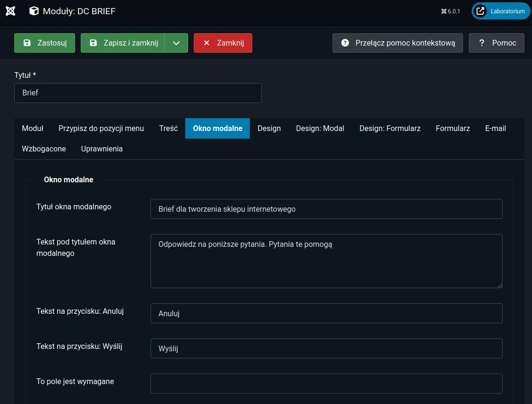Viewport: 532px width, 404px height.
Task: Close the module with Zamknij
Action: pos(223,43)
